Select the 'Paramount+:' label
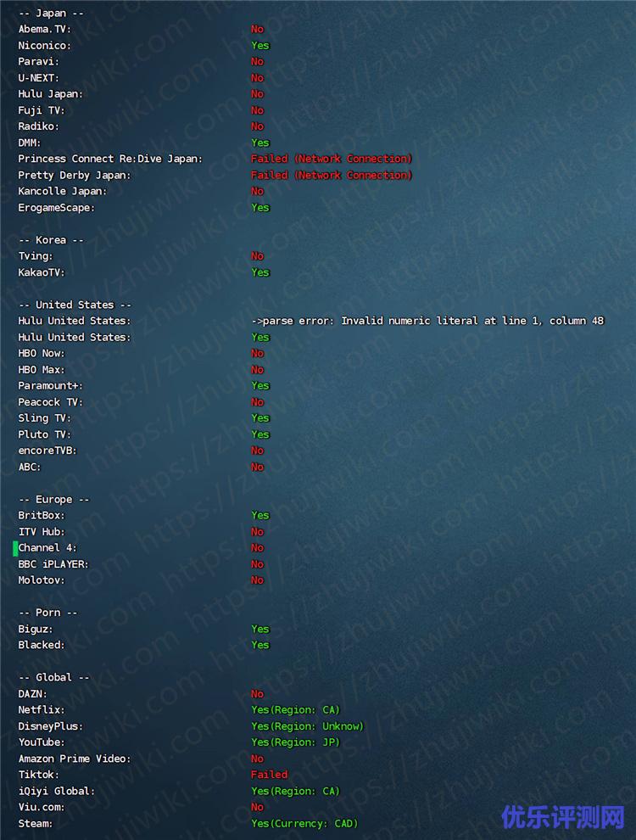Image resolution: width=636 pixels, height=840 pixels. click(x=50, y=386)
